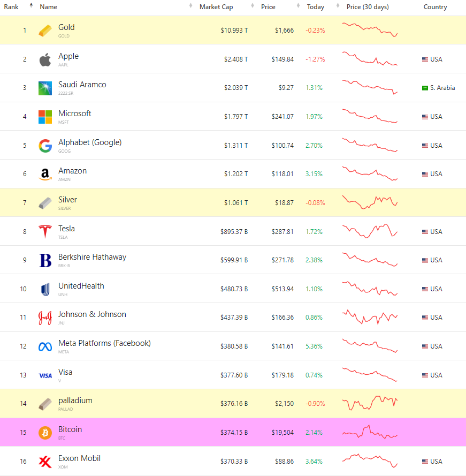Click the Apple logo icon
The width and height of the screenshot is (466, 476).
[45, 59]
